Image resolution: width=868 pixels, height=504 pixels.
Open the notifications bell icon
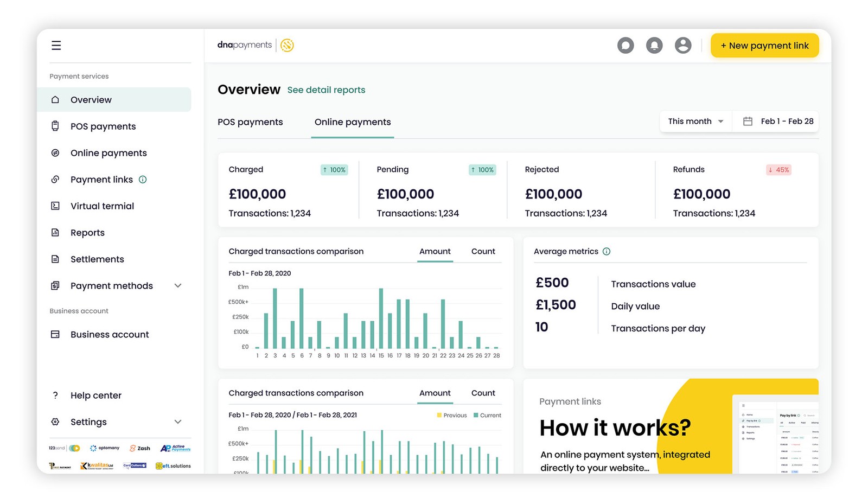(x=654, y=46)
